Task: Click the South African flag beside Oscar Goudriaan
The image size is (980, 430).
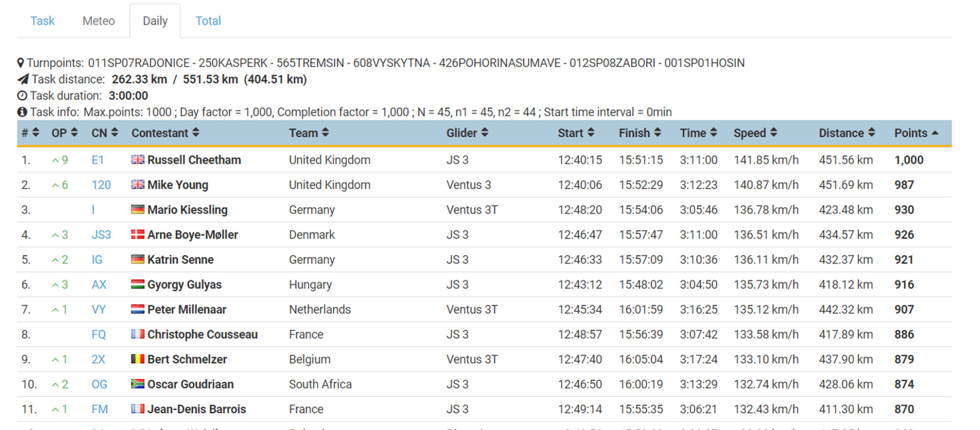Action: point(138,384)
